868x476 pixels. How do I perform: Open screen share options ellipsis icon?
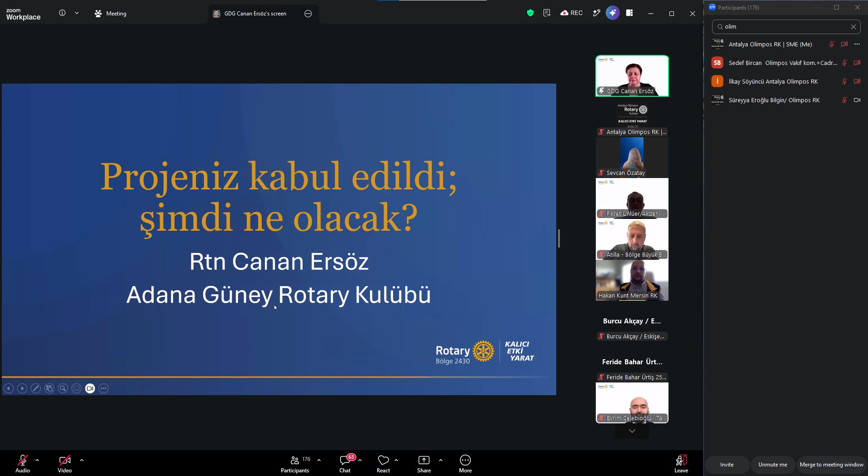308,14
